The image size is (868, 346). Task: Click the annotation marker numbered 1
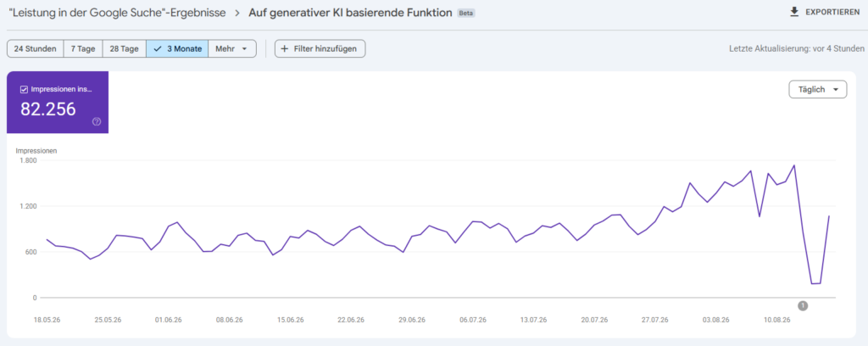(x=804, y=305)
